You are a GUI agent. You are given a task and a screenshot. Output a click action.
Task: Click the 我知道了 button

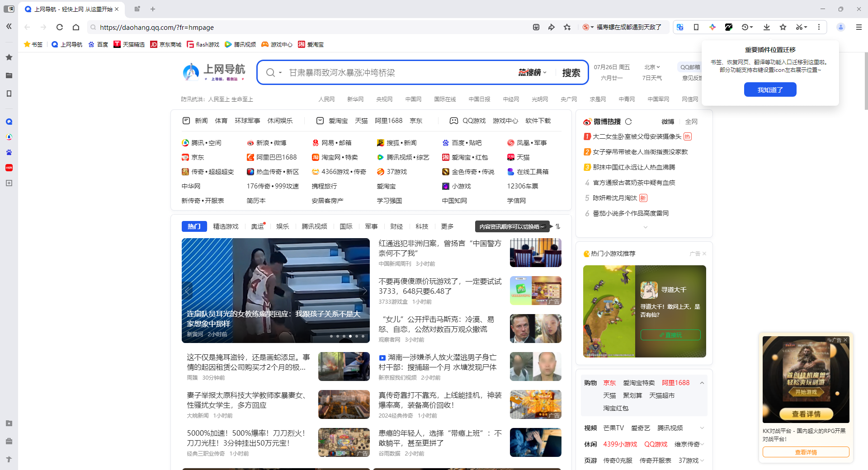tap(770, 90)
